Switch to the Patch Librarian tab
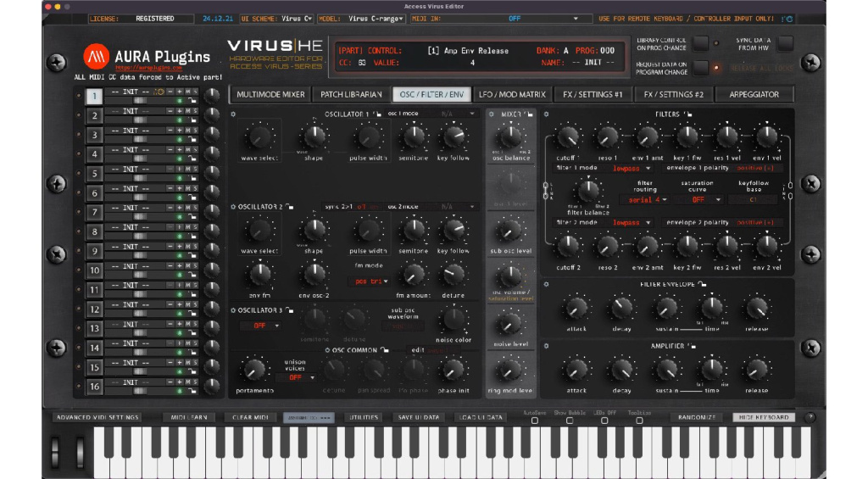The image size is (868, 479). pos(351,95)
